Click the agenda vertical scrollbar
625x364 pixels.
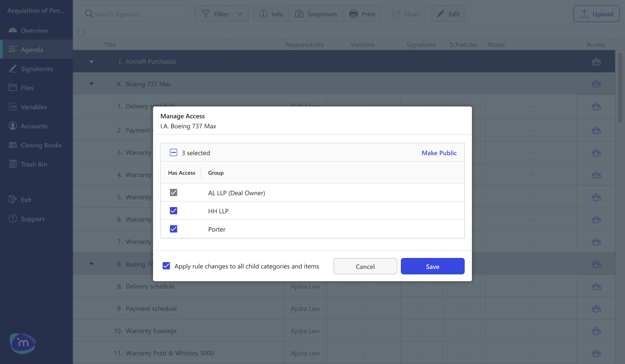[x=620, y=87]
